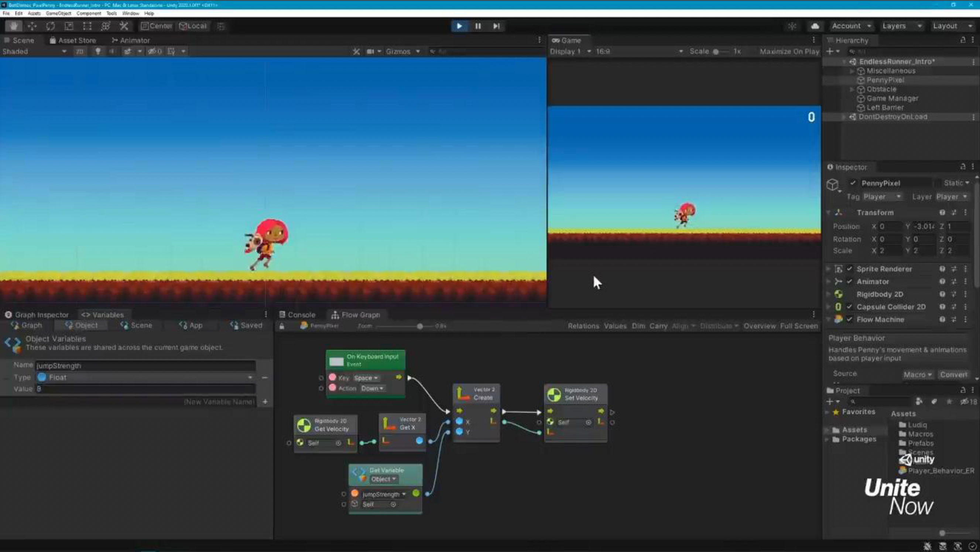980x552 pixels.
Task: Expand the Obstacle hierarchy item
Action: 852,89
